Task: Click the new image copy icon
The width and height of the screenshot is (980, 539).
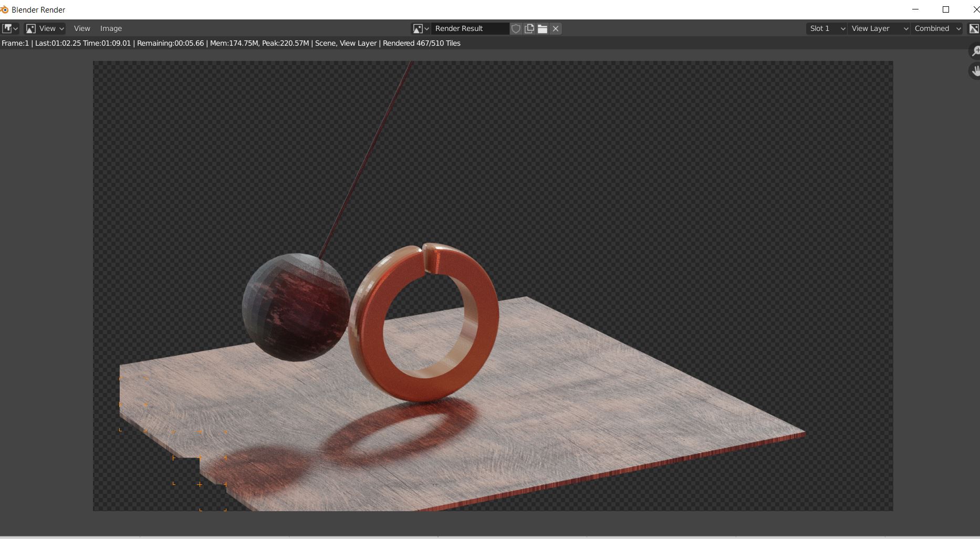Action: point(529,28)
